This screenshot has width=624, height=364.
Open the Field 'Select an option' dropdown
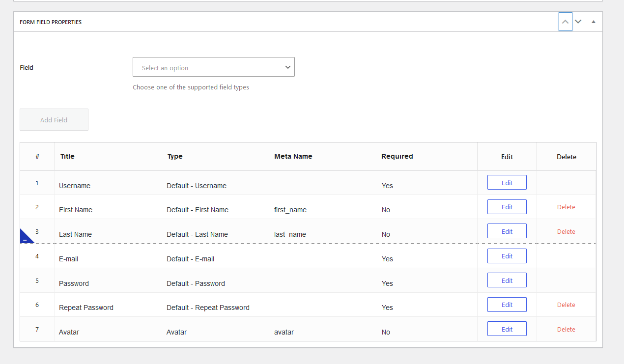(214, 67)
